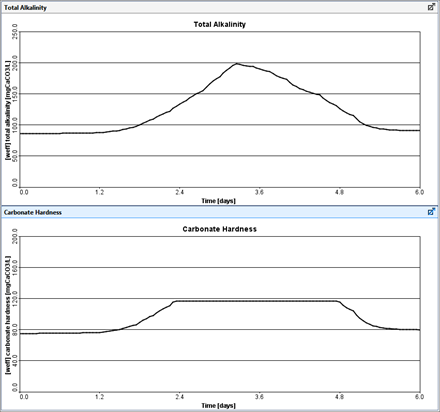This screenshot has height=412, width=440.
Task: Pop out the Carbonate Hardness panel
Action: pos(431,211)
